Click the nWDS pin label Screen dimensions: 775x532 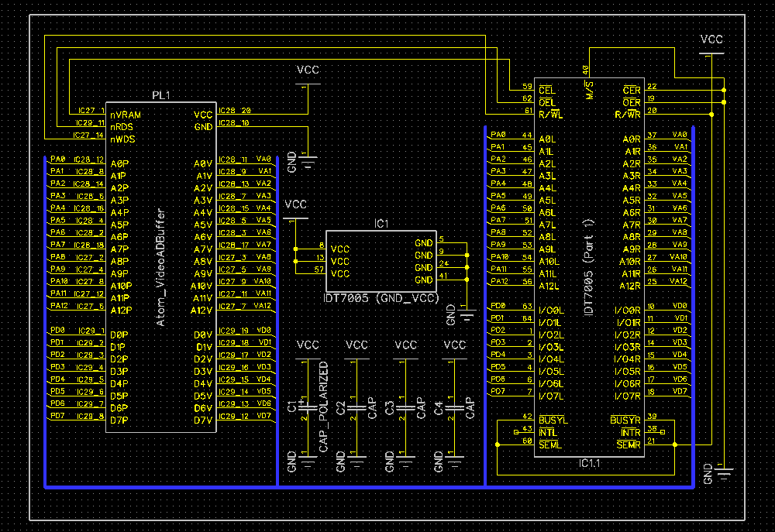tap(122, 139)
